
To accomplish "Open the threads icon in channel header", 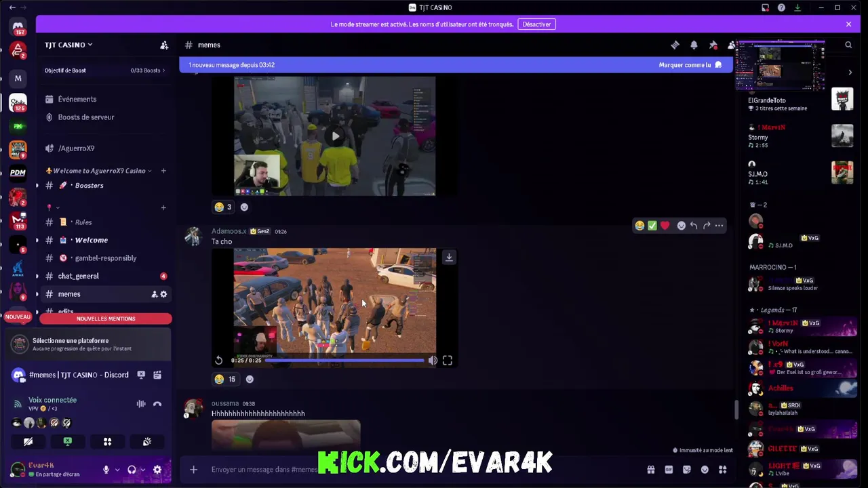I will [x=675, y=45].
